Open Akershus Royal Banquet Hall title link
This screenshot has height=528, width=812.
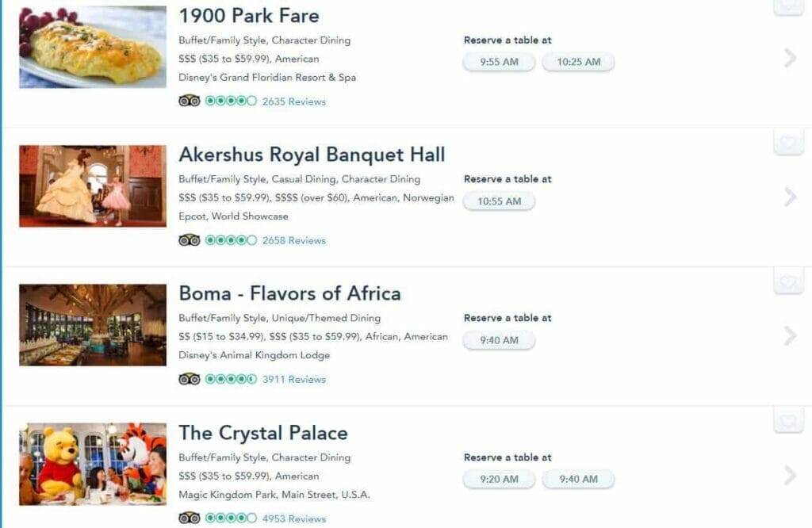pos(312,155)
